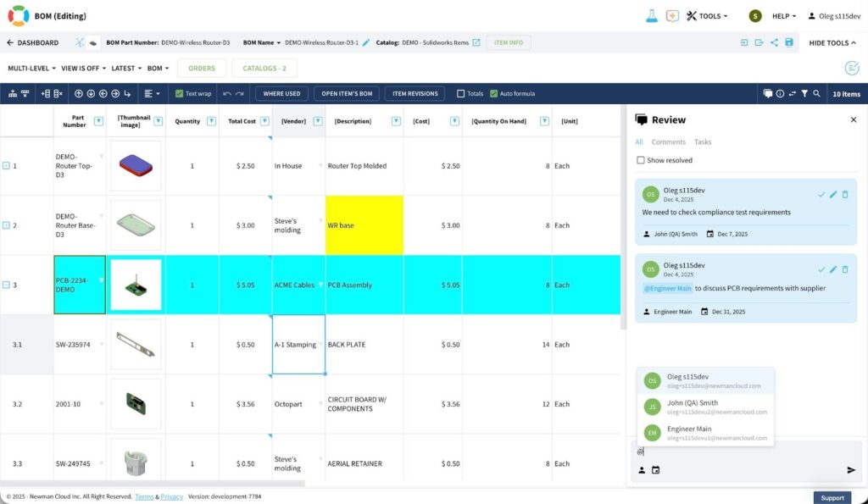This screenshot has width=868, height=504.
Task: Open the Part Number column filter dropdown
Action: [x=98, y=121]
